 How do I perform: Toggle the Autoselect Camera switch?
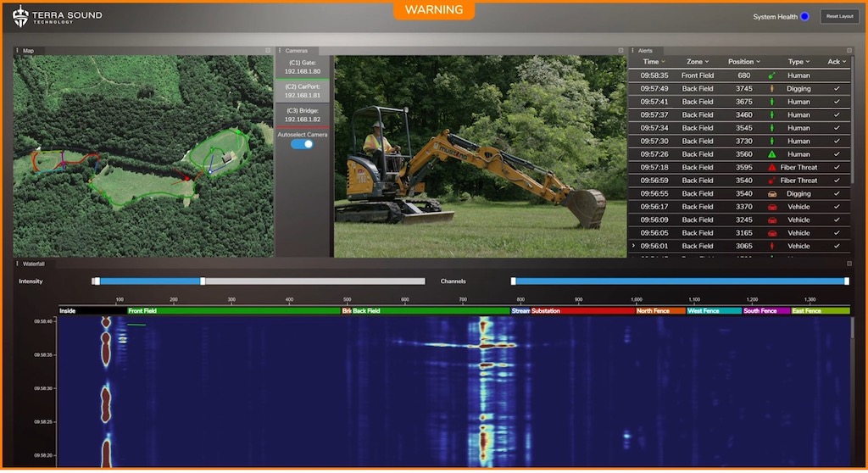[303, 144]
